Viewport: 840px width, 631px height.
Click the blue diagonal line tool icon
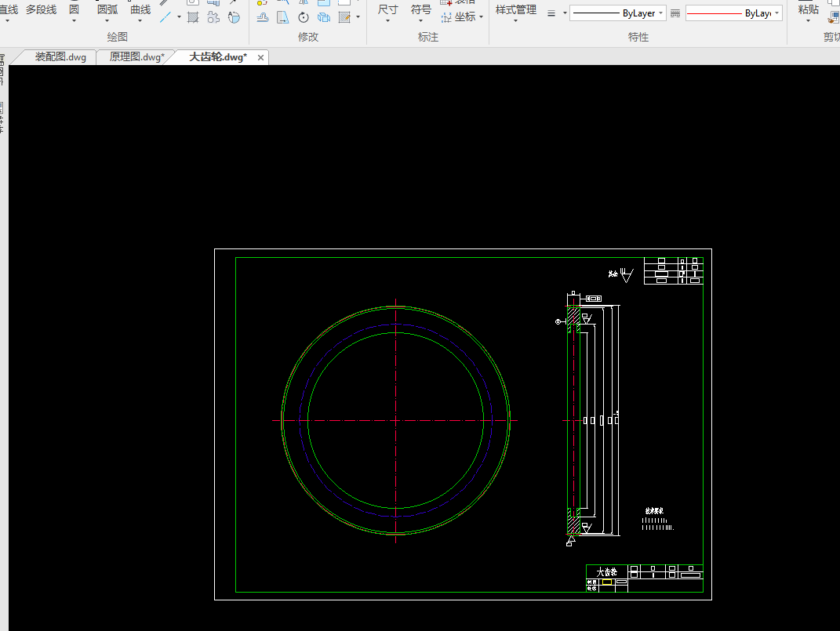tap(165, 16)
